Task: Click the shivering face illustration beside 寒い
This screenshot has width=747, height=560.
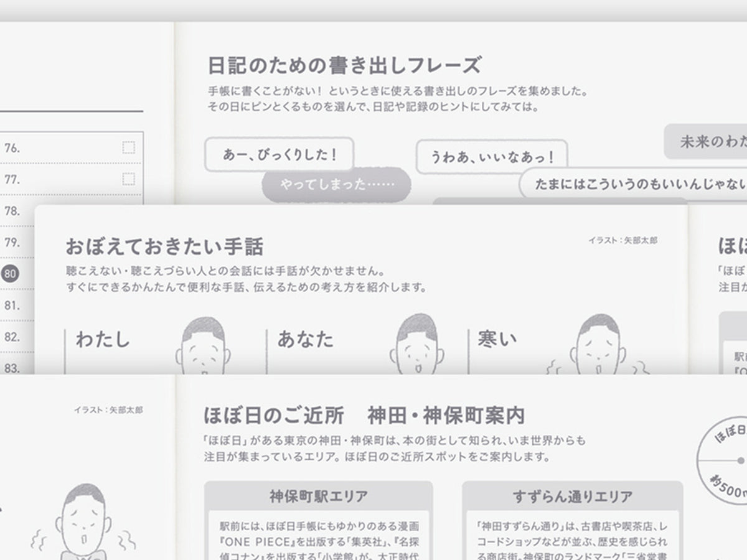Action: click(x=598, y=345)
